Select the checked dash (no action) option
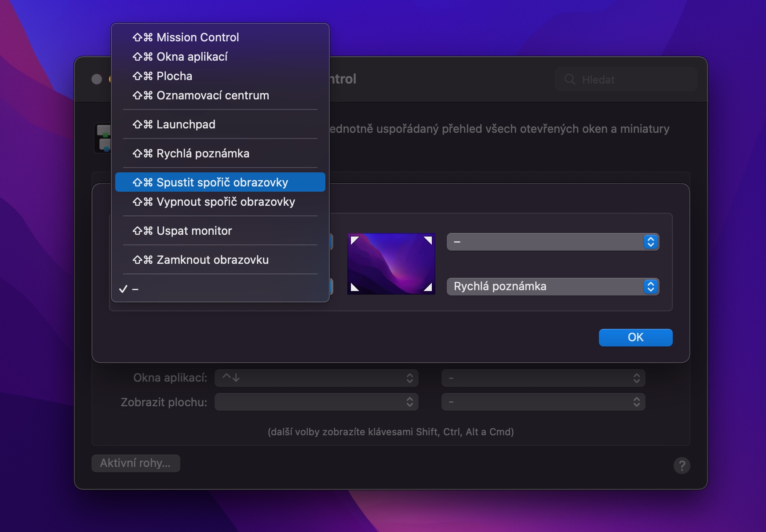Image resolution: width=766 pixels, height=532 pixels. (x=220, y=289)
